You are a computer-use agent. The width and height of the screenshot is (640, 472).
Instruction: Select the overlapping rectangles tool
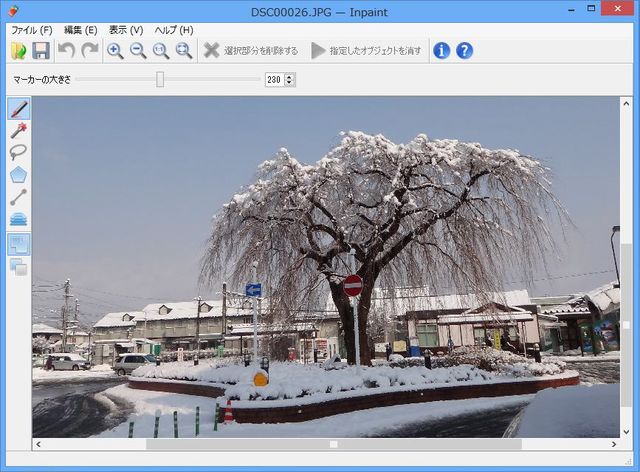pyautogui.click(x=19, y=267)
